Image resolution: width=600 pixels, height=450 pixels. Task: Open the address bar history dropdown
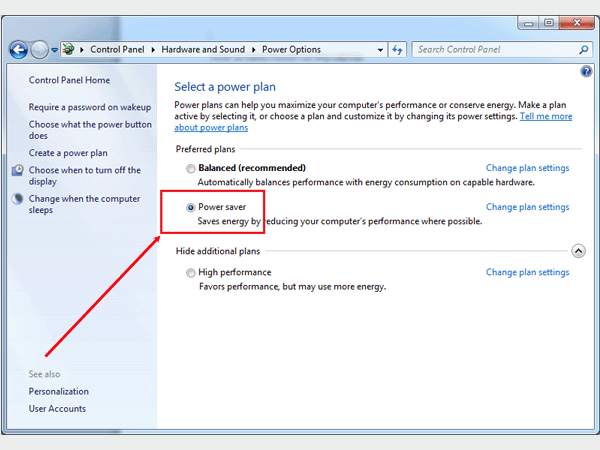[x=380, y=50]
